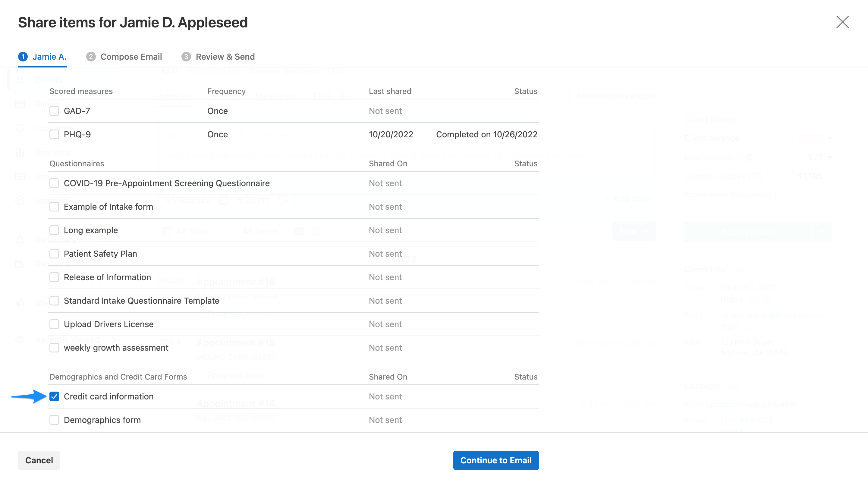
Task: Click the GAD-7 measure label
Action: [x=77, y=111]
